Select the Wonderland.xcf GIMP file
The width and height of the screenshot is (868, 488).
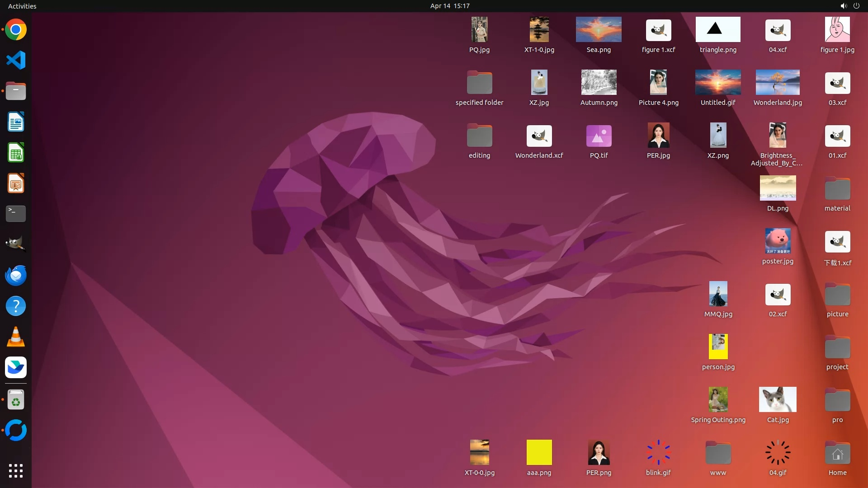[x=539, y=136]
